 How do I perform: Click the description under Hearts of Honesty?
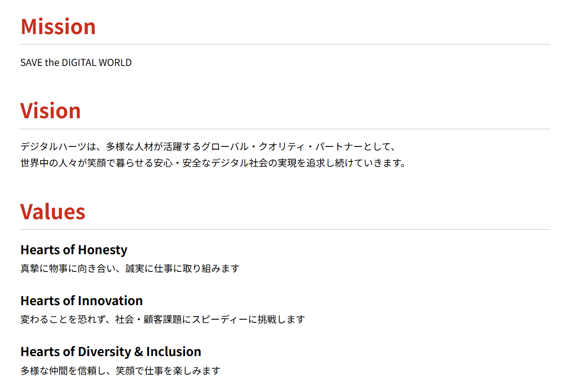coord(130,269)
